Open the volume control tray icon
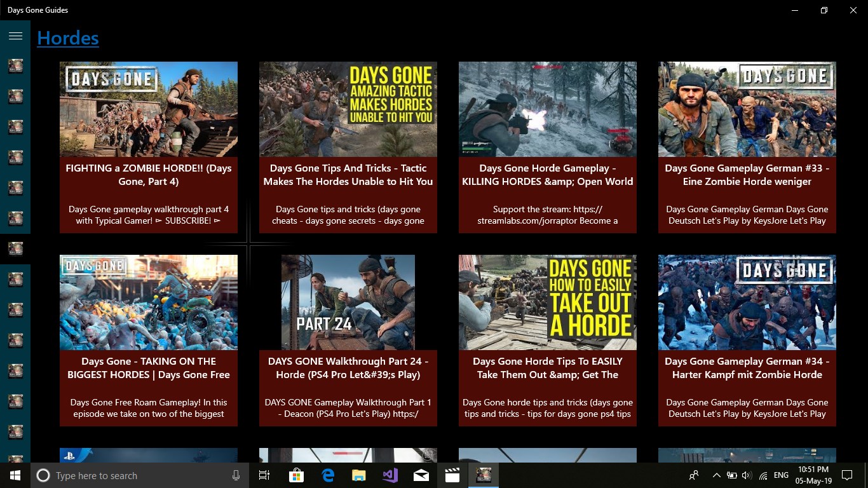The image size is (868, 488). (x=747, y=475)
